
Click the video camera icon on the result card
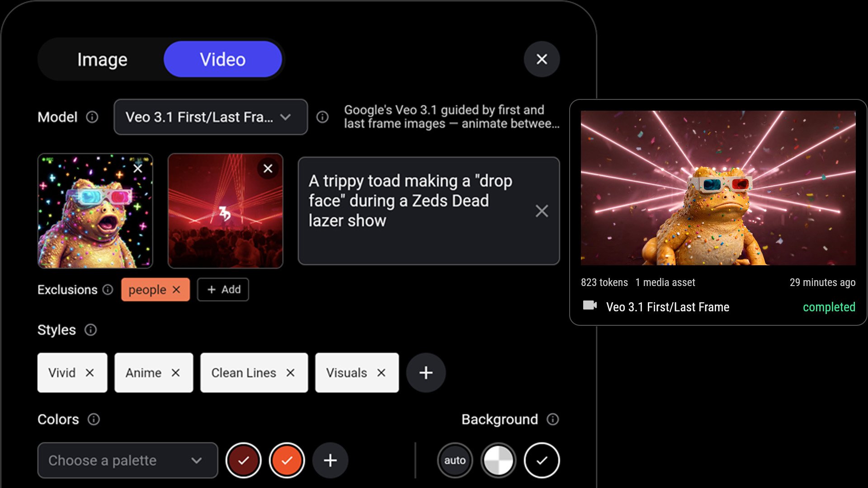click(x=590, y=307)
